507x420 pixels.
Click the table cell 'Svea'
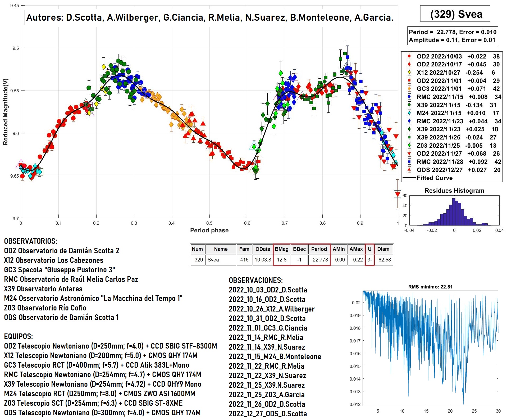[x=221, y=260]
